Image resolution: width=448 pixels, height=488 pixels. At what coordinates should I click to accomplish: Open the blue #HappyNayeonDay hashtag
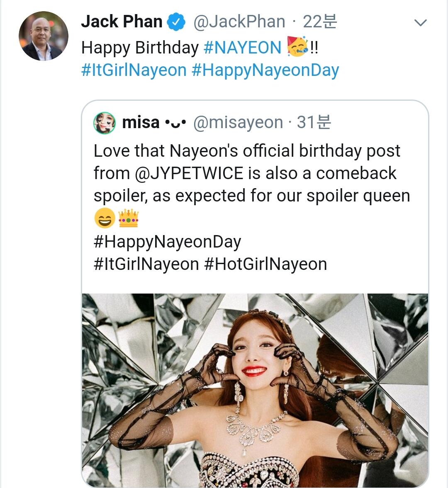pyautogui.click(x=265, y=70)
